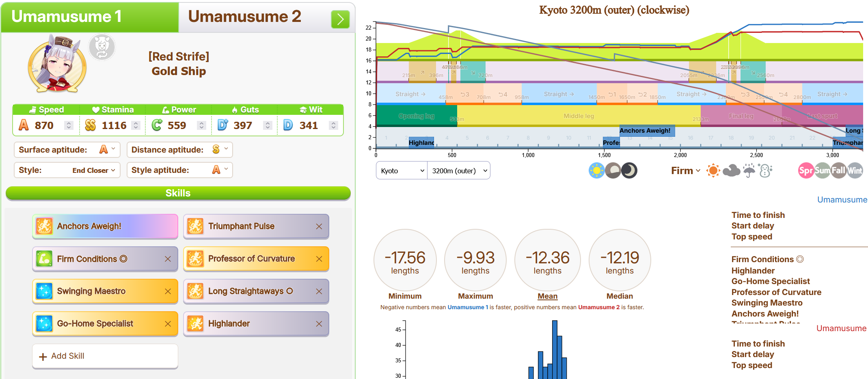This screenshot has height=379, width=868.
Task: Click Anchors Aweigh! skill icon
Action: pos(44,226)
